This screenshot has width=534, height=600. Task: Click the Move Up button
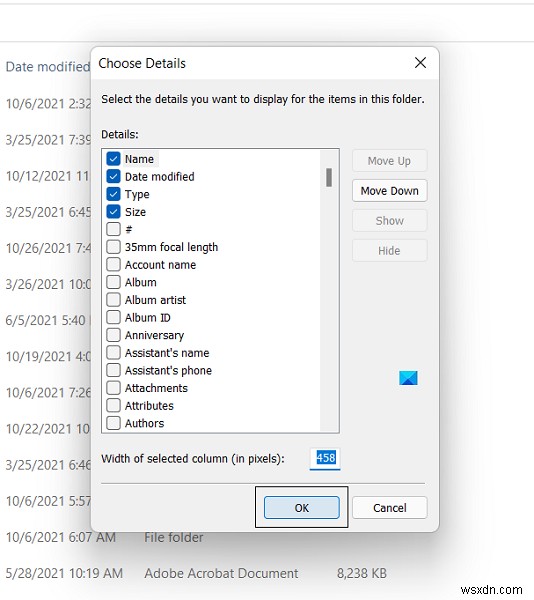(x=389, y=161)
